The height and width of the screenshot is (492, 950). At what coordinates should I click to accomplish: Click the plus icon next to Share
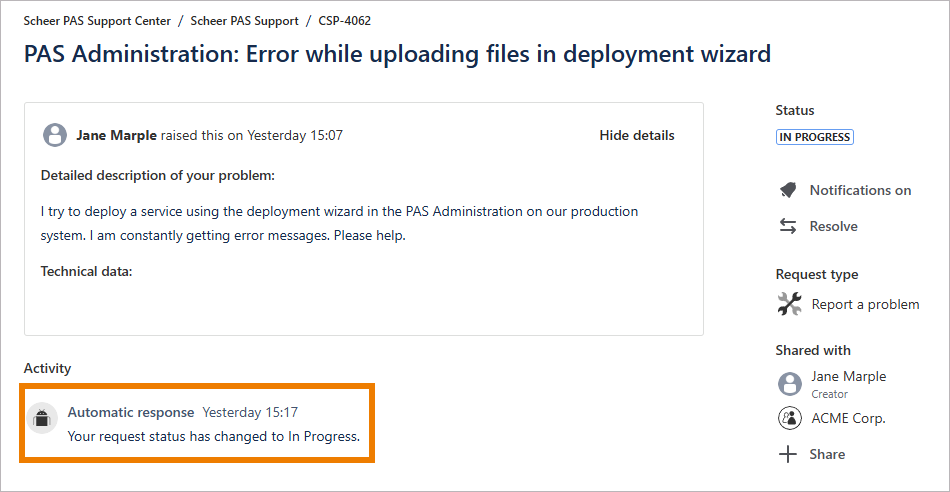pyautogui.click(x=789, y=454)
